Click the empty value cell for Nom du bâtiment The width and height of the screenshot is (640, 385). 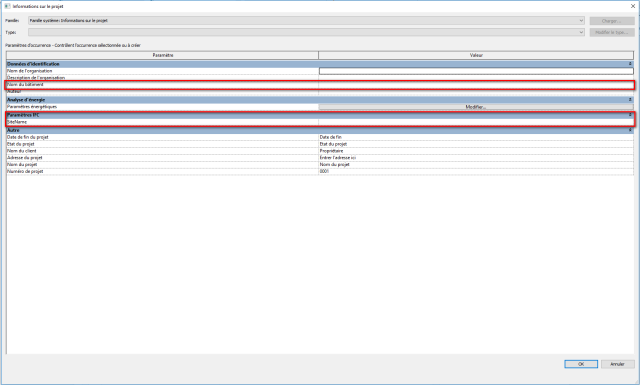pos(476,85)
